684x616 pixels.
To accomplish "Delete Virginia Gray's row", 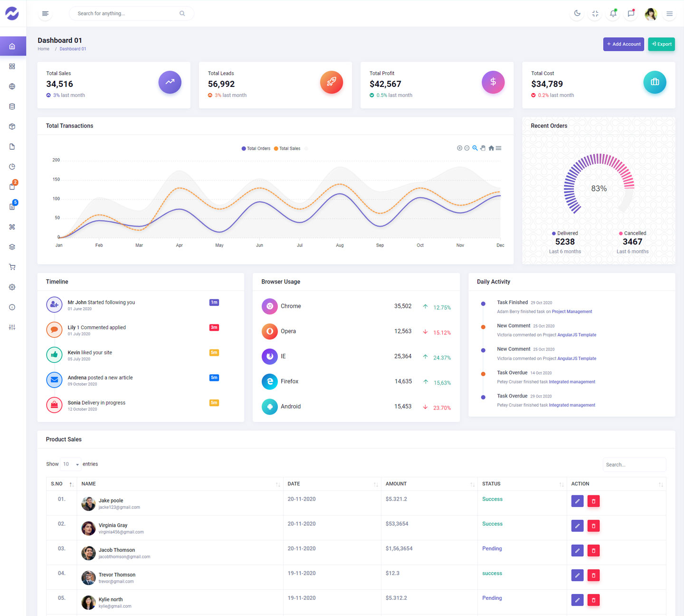I will (x=593, y=526).
